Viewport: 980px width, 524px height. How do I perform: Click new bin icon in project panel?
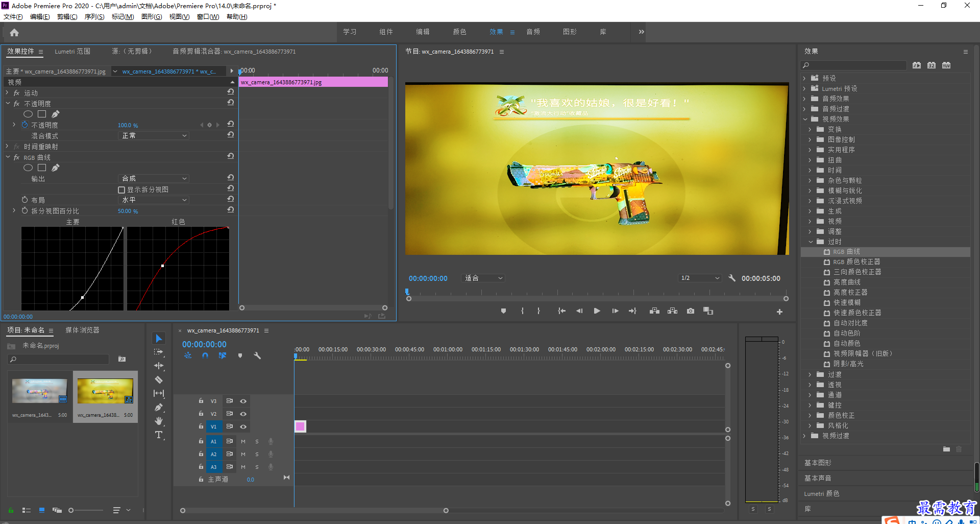point(122,359)
